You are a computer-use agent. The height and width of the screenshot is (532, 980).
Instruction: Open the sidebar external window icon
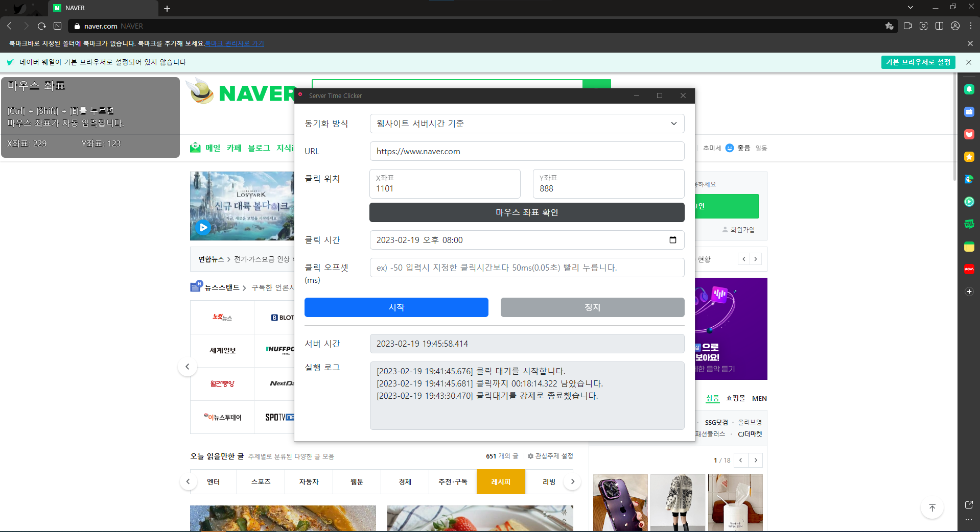tap(969, 504)
